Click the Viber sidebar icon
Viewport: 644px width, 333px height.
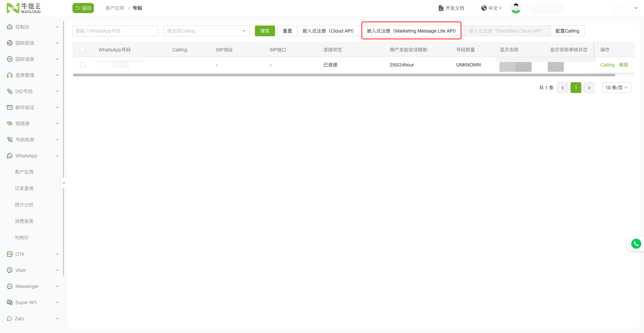click(10, 270)
